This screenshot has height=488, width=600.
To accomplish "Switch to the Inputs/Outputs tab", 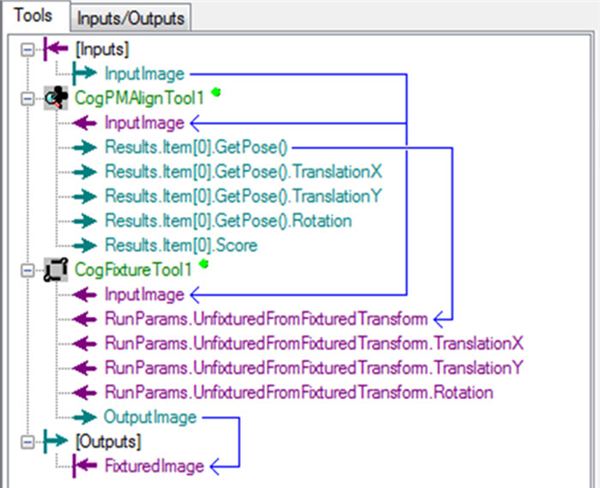I will pos(130,18).
